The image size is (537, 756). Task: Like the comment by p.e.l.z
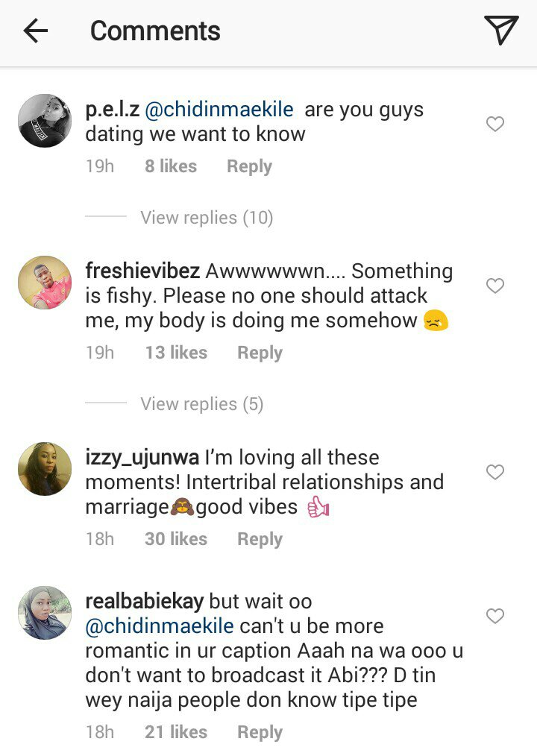[x=495, y=125]
